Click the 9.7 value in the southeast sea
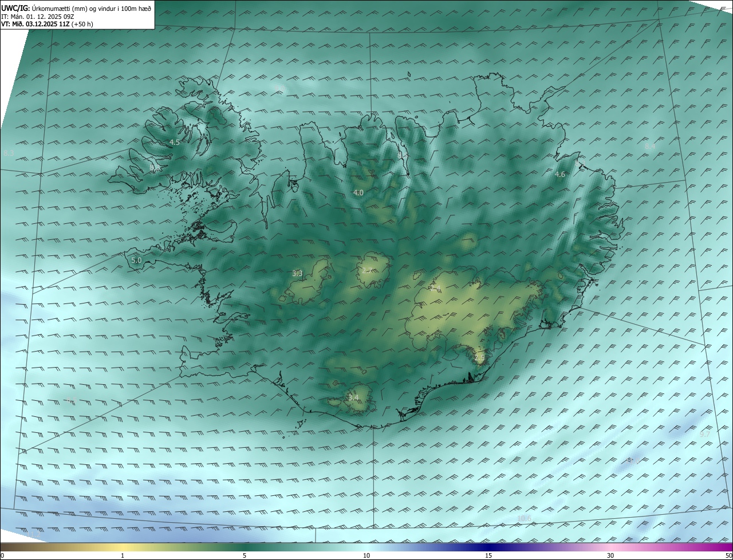Viewport: 733px width, 560px height. click(x=705, y=434)
